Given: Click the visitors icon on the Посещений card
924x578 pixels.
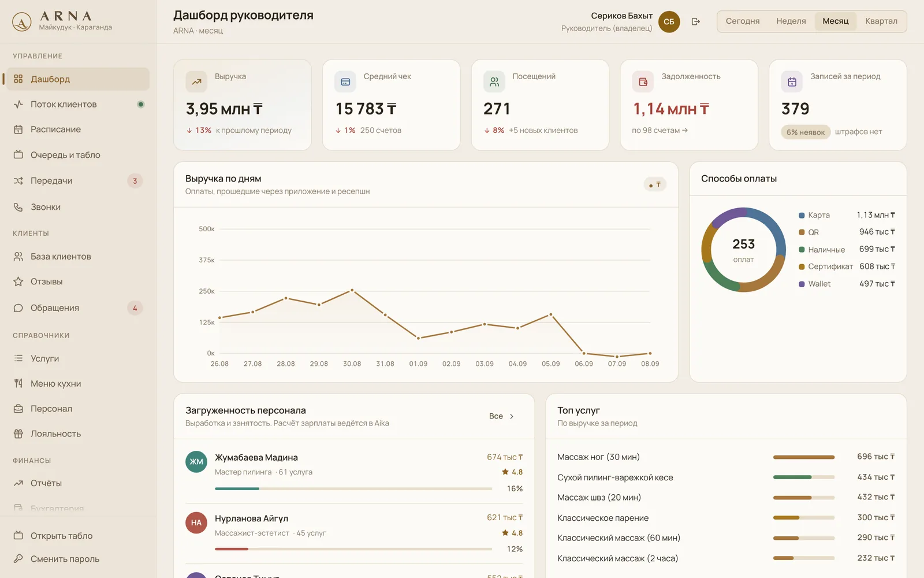Looking at the screenshot, I should point(494,82).
